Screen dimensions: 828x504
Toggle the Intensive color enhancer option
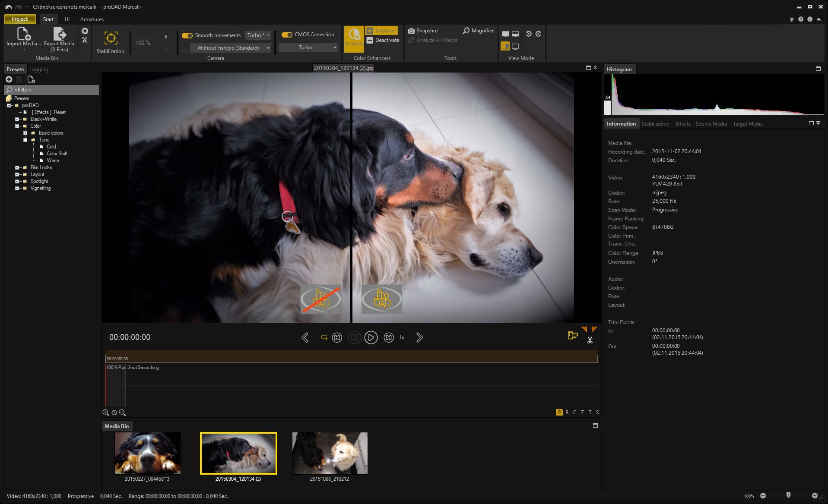pyautogui.click(x=381, y=31)
